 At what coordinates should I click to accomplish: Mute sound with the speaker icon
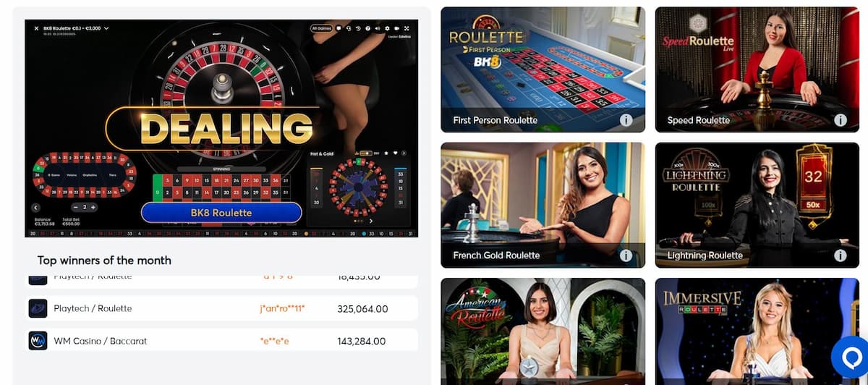[x=378, y=28]
